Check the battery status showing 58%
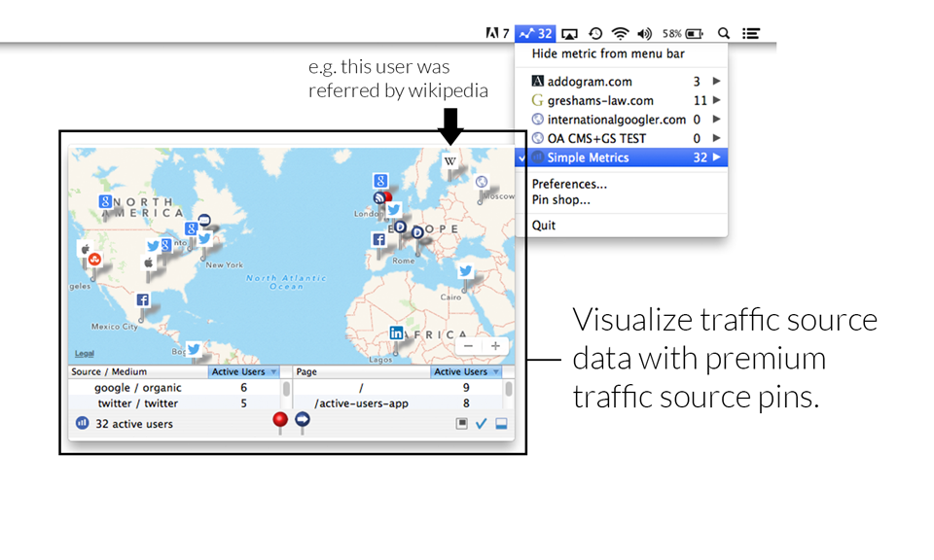The image size is (934, 560). pos(683,33)
